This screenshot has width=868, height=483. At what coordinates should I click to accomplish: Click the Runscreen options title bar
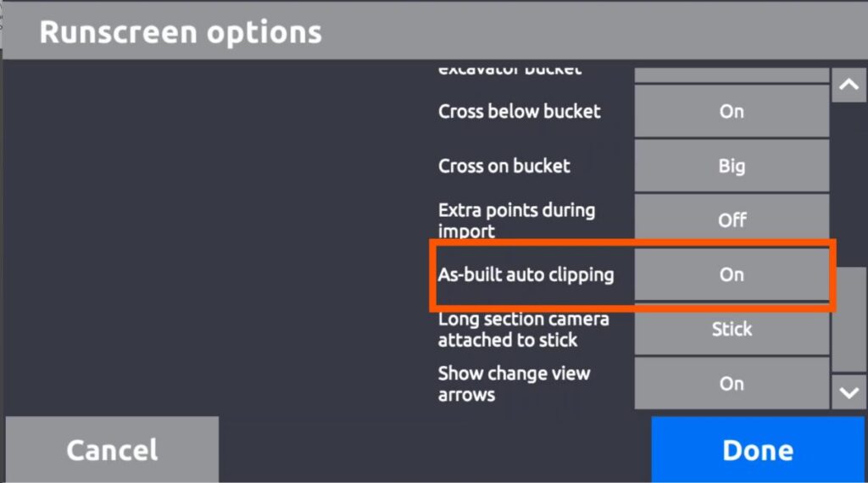434,31
